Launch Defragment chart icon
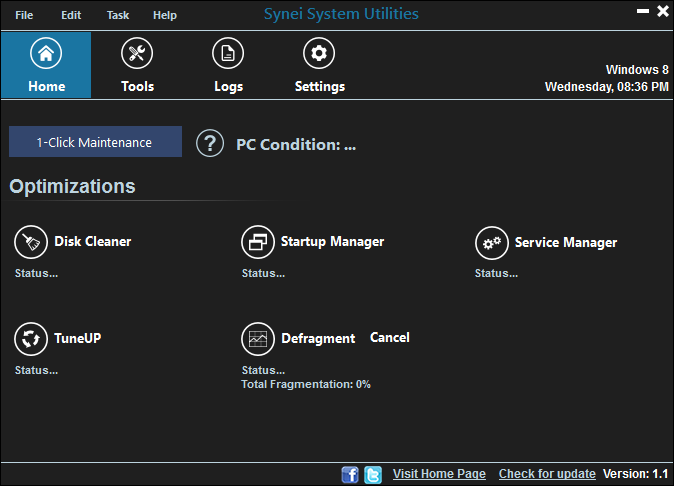 tap(258, 339)
